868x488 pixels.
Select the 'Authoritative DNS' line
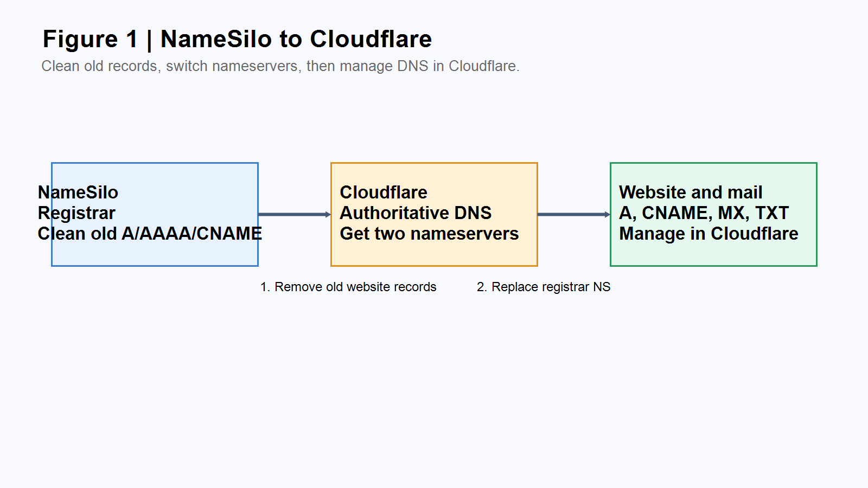416,213
